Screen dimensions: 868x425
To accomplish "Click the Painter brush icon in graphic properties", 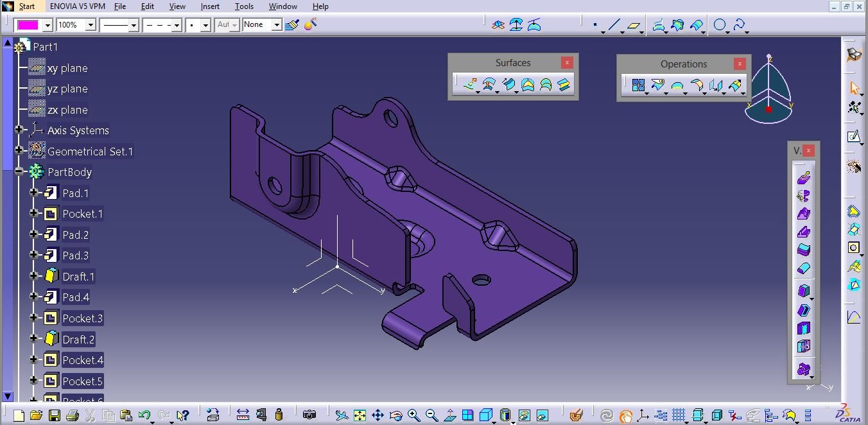I will (291, 25).
